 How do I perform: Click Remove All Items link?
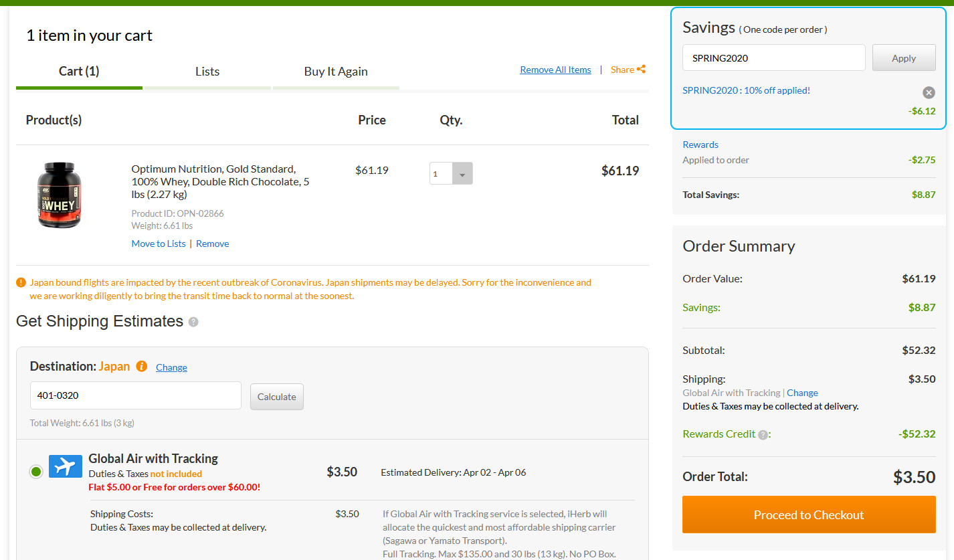pyautogui.click(x=555, y=70)
